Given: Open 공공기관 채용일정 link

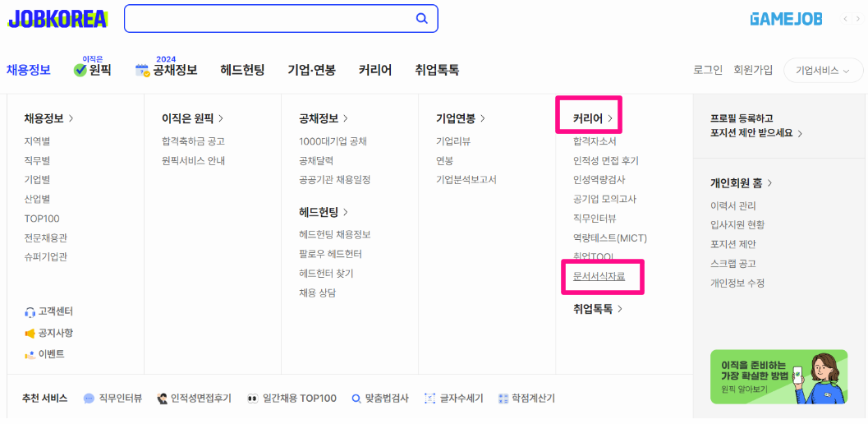Looking at the screenshot, I should [334, 180].
